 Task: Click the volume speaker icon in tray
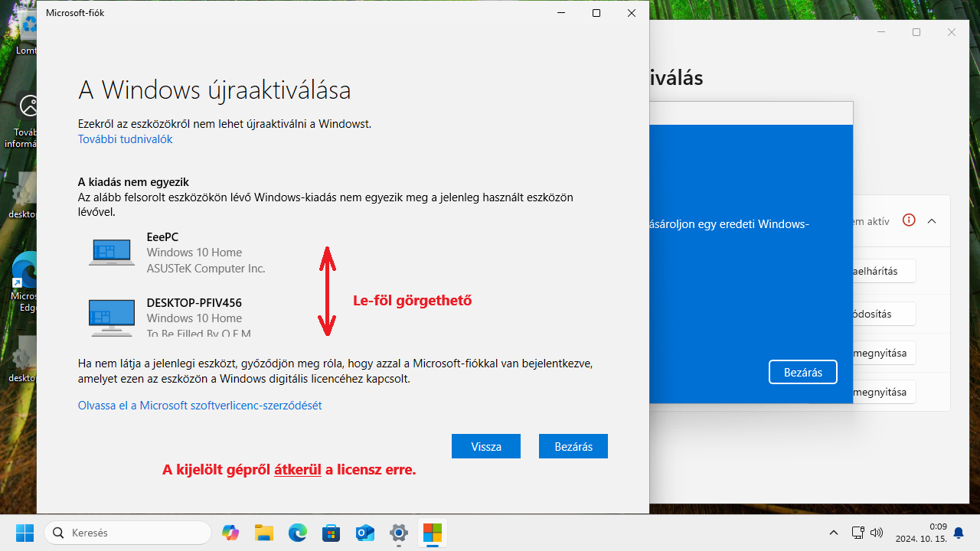click(877, 533)
